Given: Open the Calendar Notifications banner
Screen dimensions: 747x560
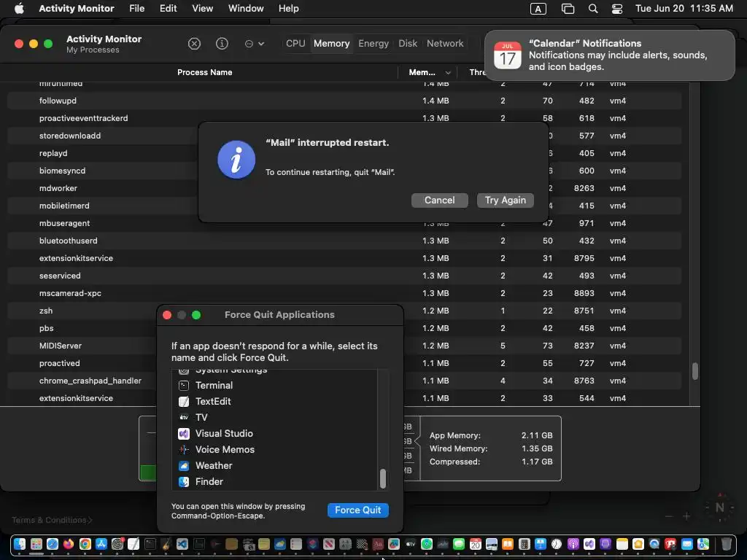Looking at the screenshot, I should (x=609, y=55).
